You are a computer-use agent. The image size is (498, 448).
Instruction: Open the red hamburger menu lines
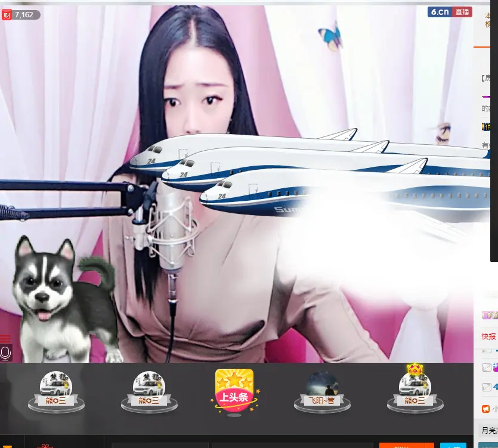(x=5, y=338)
